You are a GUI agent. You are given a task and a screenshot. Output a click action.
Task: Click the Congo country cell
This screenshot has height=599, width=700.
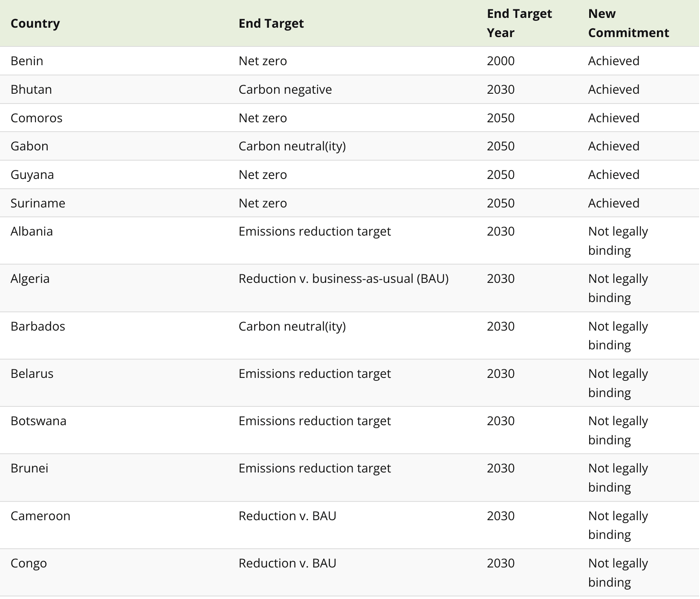pyautogui.click(x=29, y=563)
